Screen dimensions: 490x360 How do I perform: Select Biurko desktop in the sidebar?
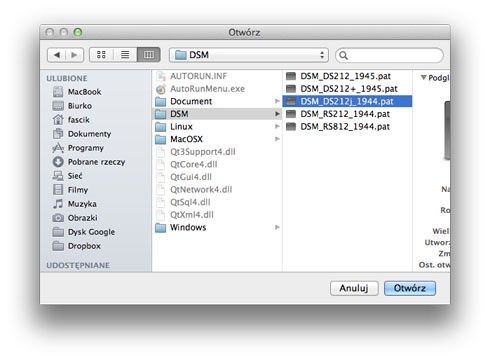click(x=72, y=106)
